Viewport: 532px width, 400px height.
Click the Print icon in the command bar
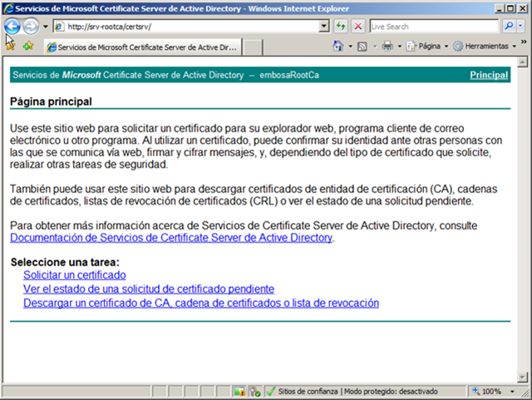pos(387,46)
